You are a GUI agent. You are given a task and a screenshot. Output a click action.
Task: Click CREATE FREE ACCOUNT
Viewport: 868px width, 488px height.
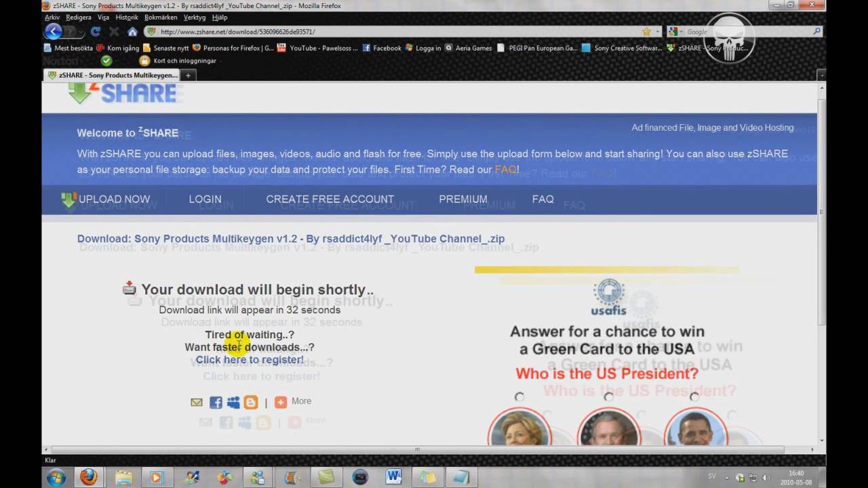click(330, 199)
